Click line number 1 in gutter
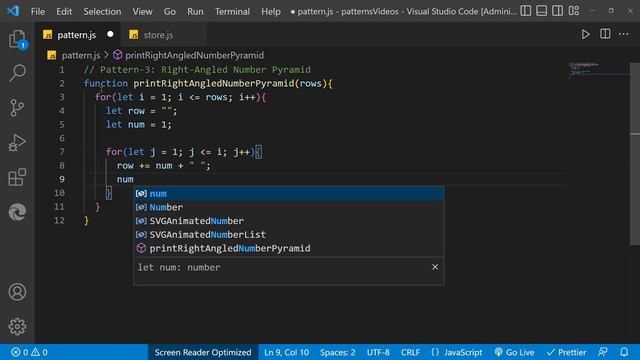This screenshot has height=360, width=640. tap(62, 70)
